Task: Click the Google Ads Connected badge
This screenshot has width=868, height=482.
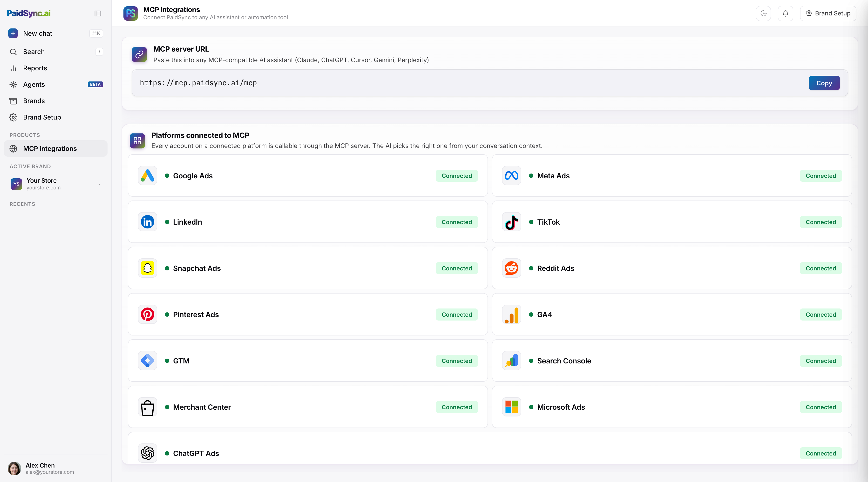Action: 457,175
